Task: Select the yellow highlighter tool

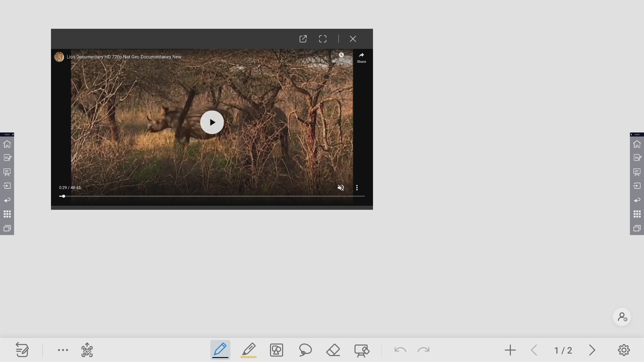Action: [x=249, y=350]
